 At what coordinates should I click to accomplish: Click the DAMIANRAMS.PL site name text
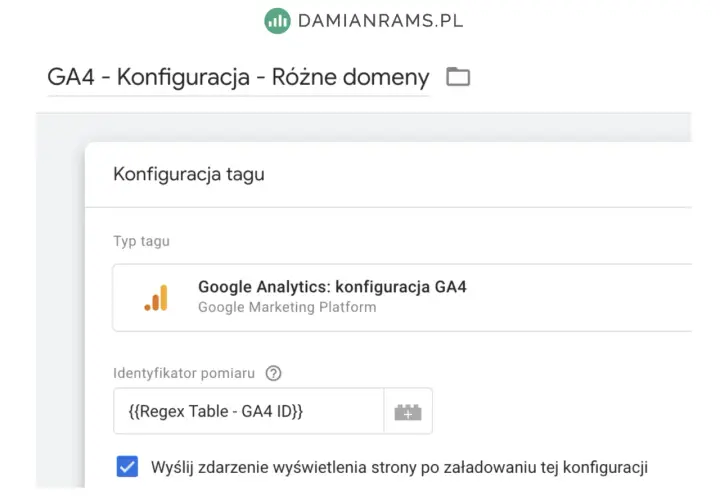click(x=381, y=21)
